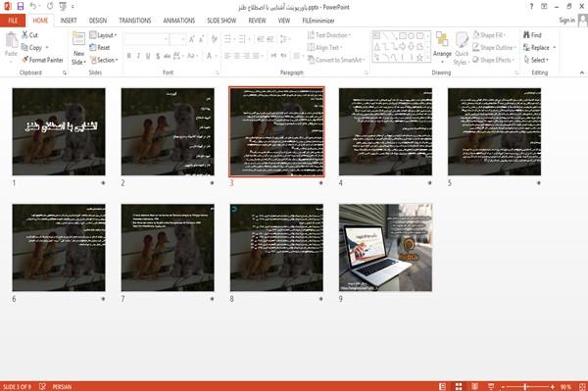Screen dimensions: 588x391
Task: Switch to Slide Sorter view icon
Action: pos(459,386)
